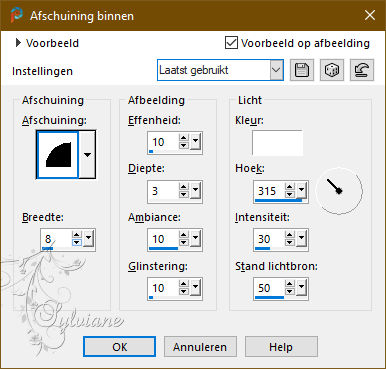Open the Hoek slider dropdown arrow
Viewport: 386px width, 369px height.
coord(301,190)
